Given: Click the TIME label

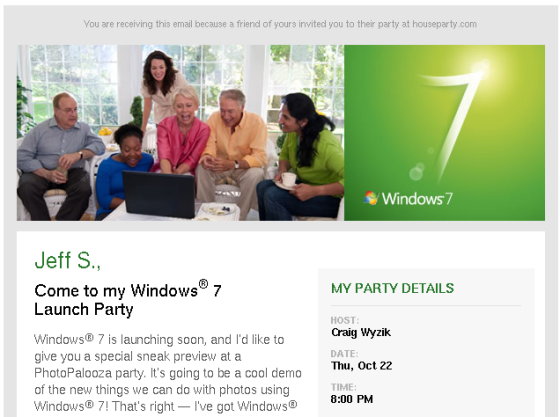Looking at the screenshot, I should (343, 387).
